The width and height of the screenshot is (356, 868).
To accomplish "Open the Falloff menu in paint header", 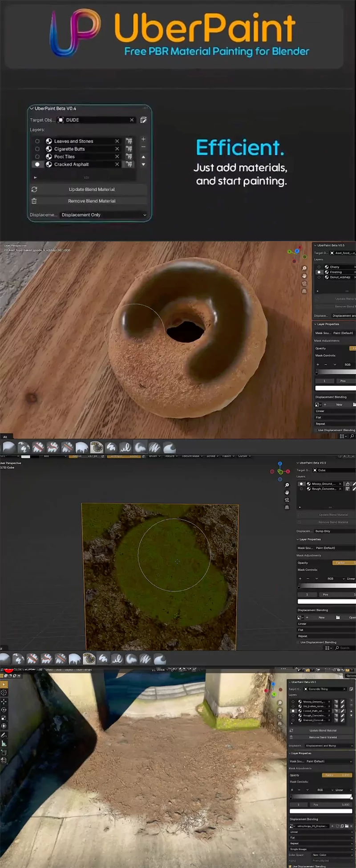I will 228,456.
